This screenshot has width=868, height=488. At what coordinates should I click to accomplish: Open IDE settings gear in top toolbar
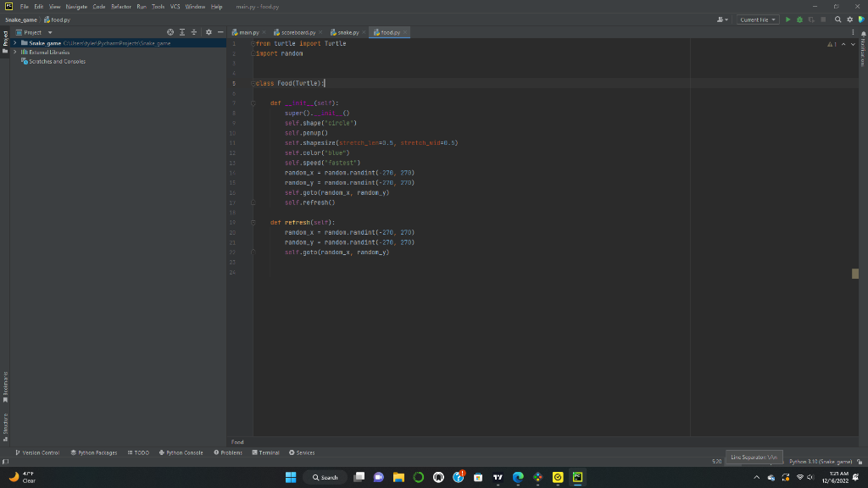tap(849, 19)
